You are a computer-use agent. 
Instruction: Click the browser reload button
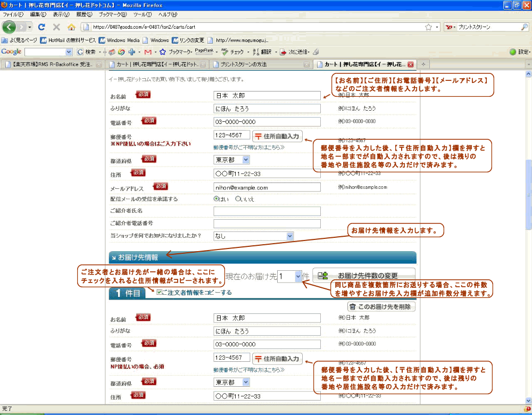41,27
